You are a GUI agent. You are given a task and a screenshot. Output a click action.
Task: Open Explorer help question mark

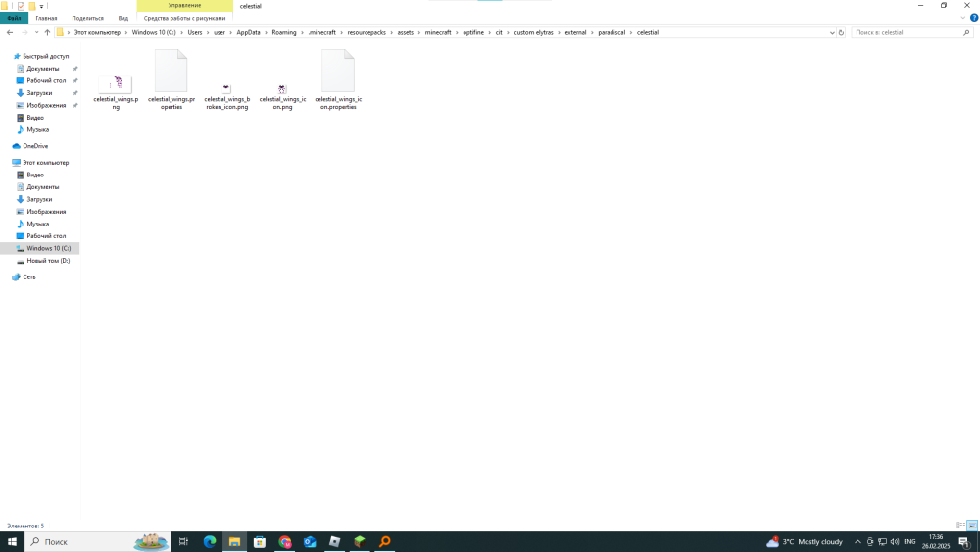(x=974, y=18)
